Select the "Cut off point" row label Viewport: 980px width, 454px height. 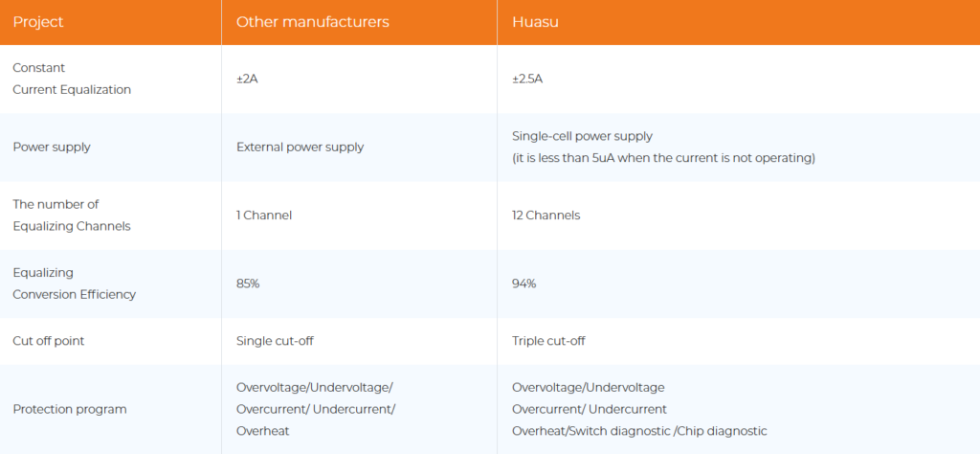click(x=53, y=341)
